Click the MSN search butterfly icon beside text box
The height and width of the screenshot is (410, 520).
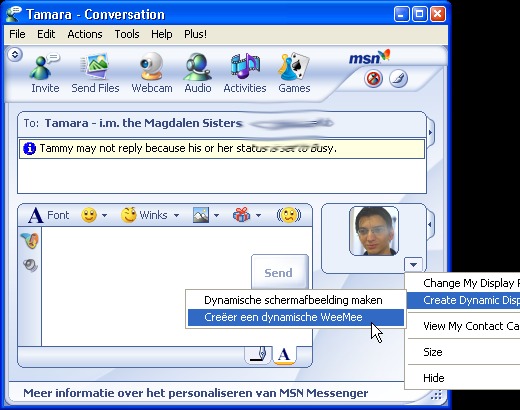[30, 241]
